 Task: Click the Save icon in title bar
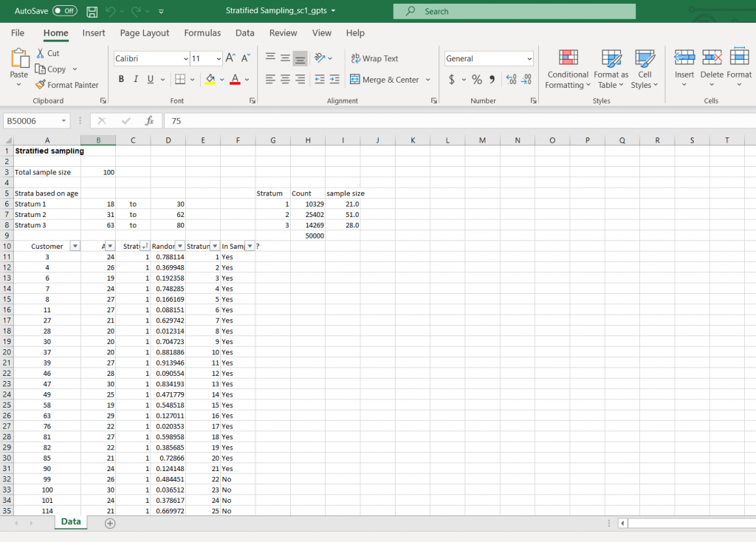[92, 11]
